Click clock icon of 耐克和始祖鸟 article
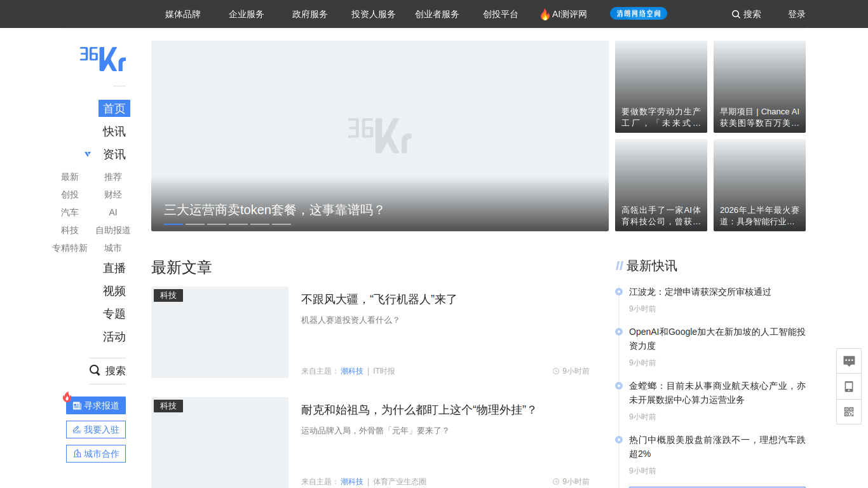This screenshot has width=868, height=488. 556,482
